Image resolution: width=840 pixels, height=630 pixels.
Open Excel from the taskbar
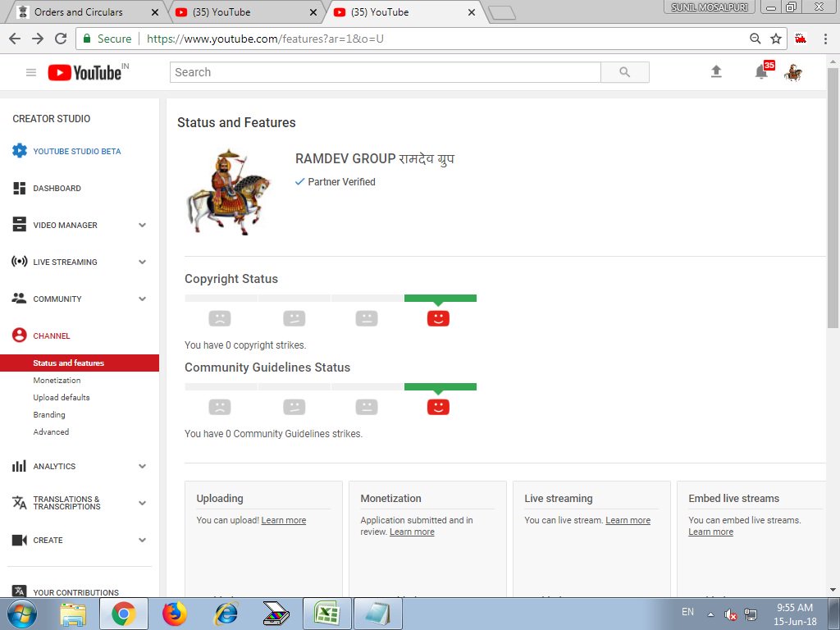(x=326, y=614)
